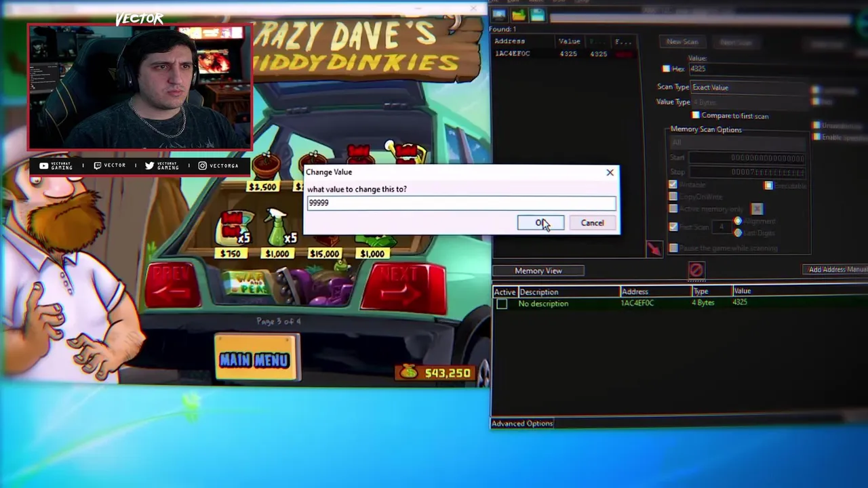
Task: Click the red no-entry clear address list icon
Action: [x=696, y=270]
